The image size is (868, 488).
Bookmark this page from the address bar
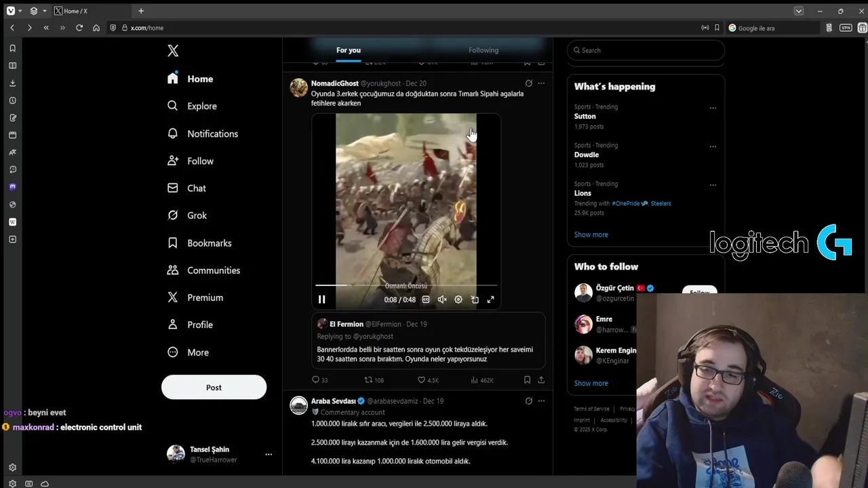717,28
